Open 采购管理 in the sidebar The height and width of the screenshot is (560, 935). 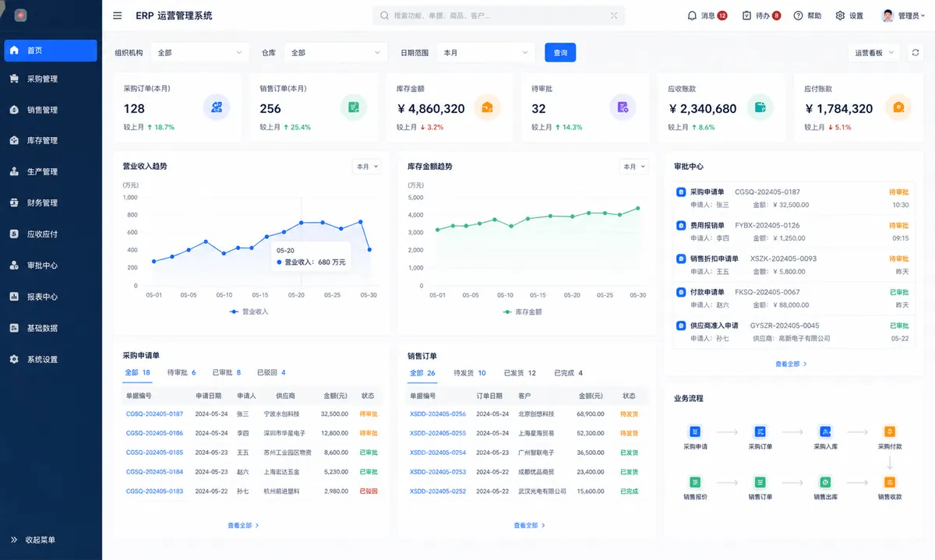pyautogui.click(x=51, y=79)
